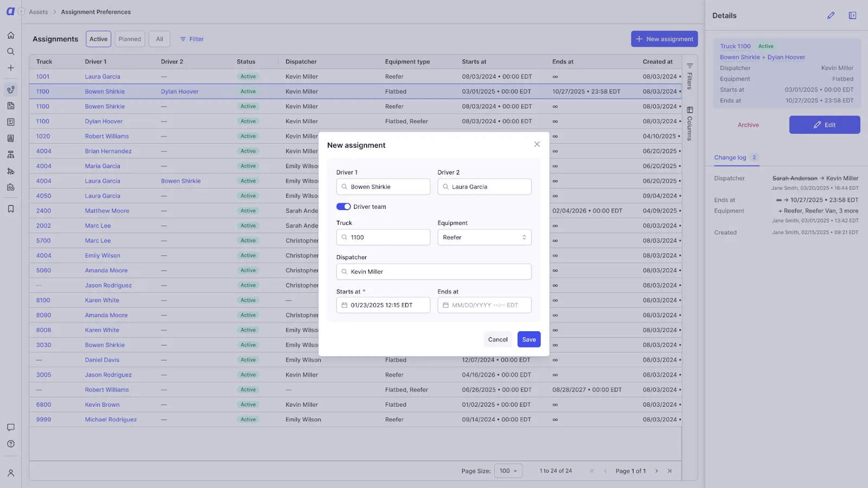The image size is (868, 488).
Task: Click the search icon in Truck field
Action: (x=344, y=237)
